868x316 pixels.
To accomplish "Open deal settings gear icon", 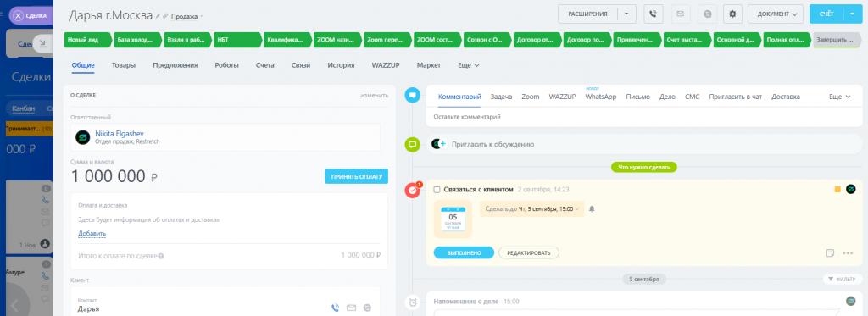I will (x=733, y=14).
